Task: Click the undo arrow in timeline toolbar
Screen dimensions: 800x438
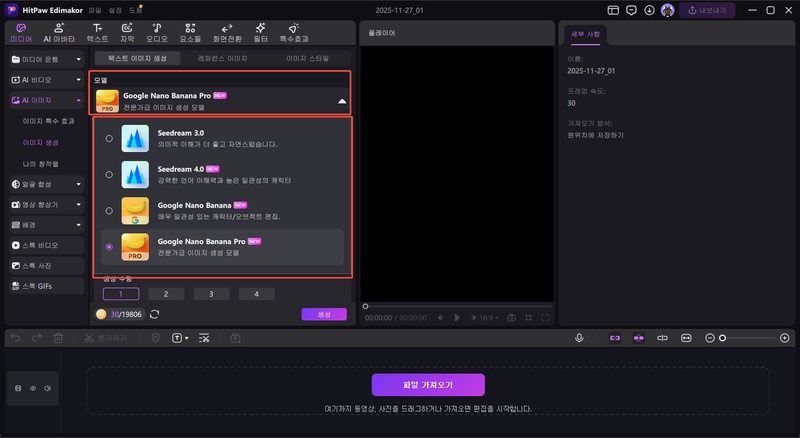Action: point(15,338)
